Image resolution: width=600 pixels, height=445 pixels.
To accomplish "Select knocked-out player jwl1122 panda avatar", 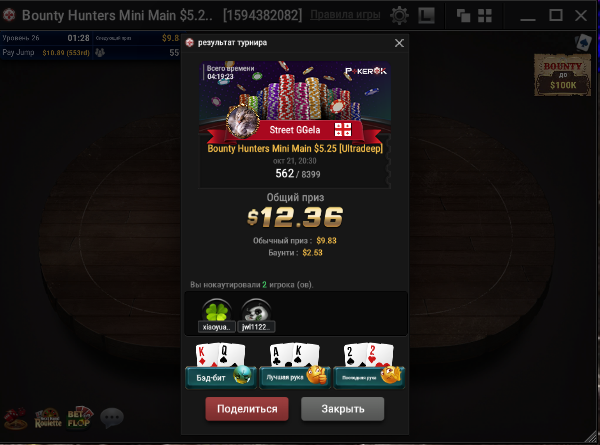I will tap(256, 315).
